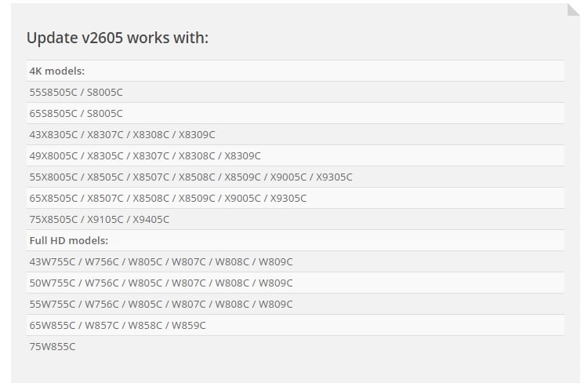Click the folded page corner of the panel

[x=572, y=11]
